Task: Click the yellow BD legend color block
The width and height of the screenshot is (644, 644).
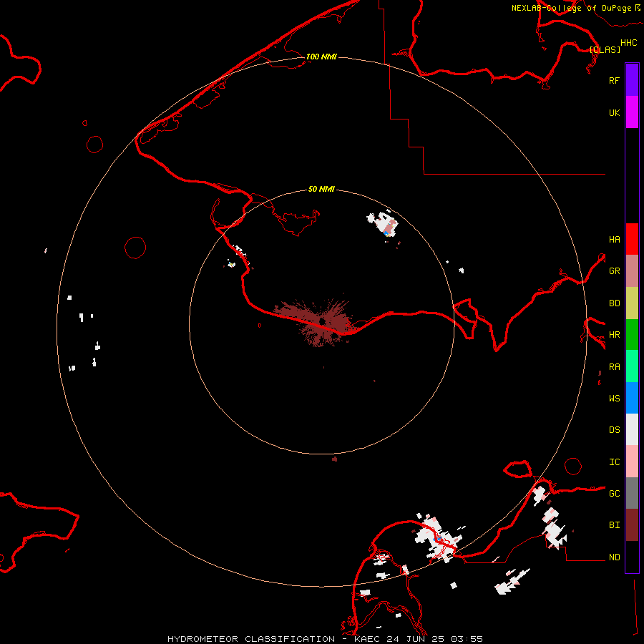Action: tap(632, 303)
